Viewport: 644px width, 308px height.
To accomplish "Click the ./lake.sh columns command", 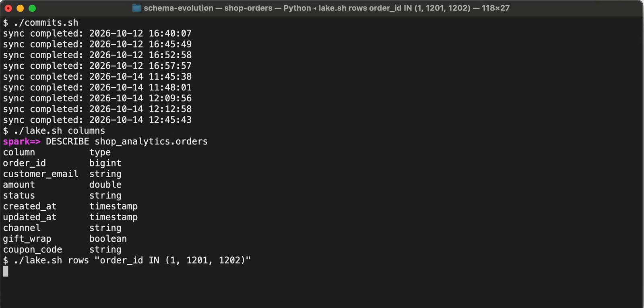I will click(x=54, y=131).
